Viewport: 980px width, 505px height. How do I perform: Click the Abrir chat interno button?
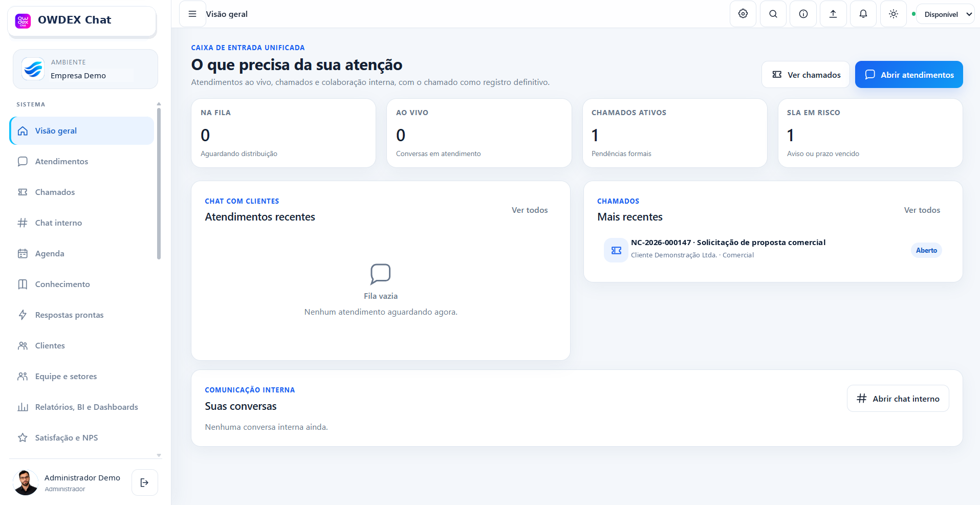[898, 399]
